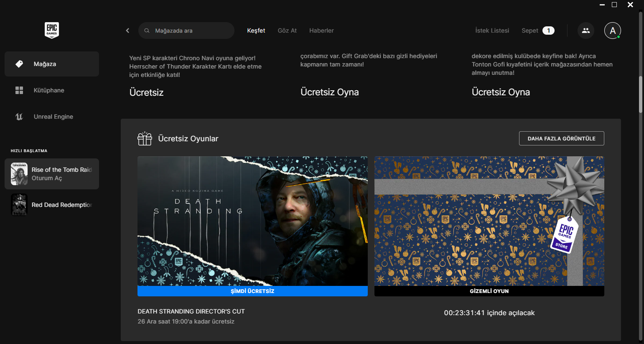Click the search magnifier icon
The image size is (644, 344).
point(147,31)
